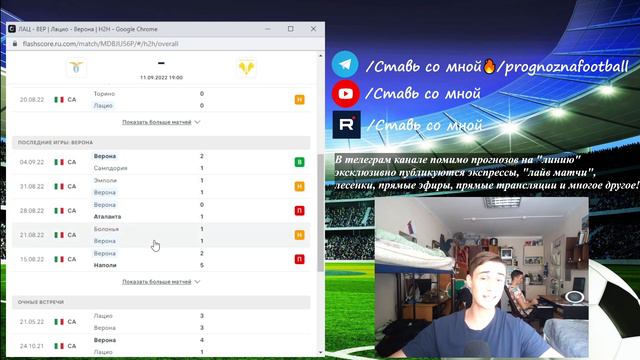640x360 pixels.
Task: Close the Chrome H2H window
Action: (313, 29)
